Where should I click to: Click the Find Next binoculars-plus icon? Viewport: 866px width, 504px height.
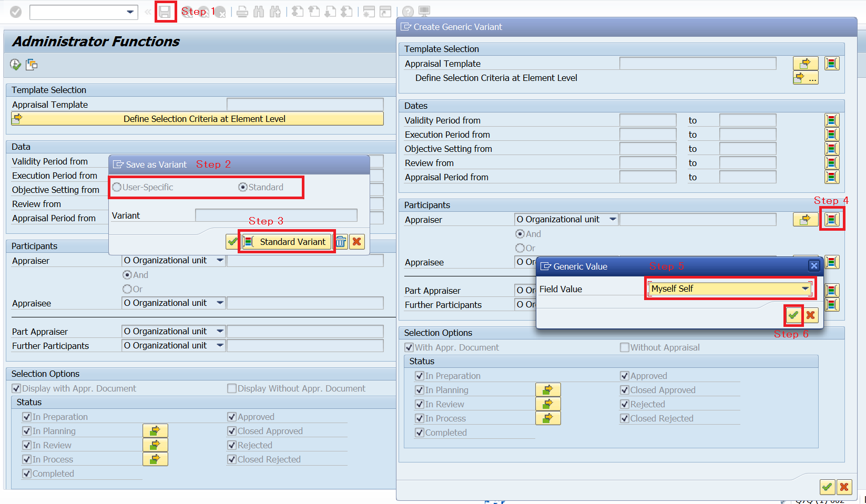[275, 12]
